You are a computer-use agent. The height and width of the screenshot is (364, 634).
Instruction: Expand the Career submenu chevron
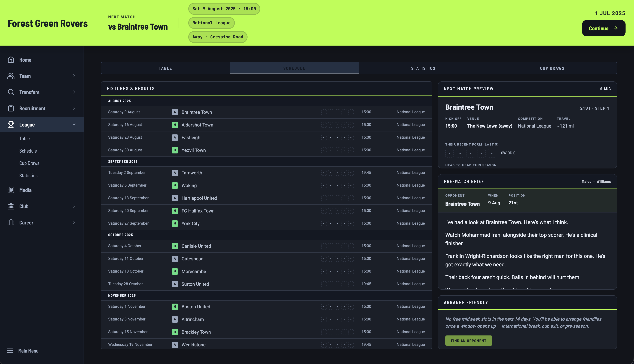(x=74, y=223)
